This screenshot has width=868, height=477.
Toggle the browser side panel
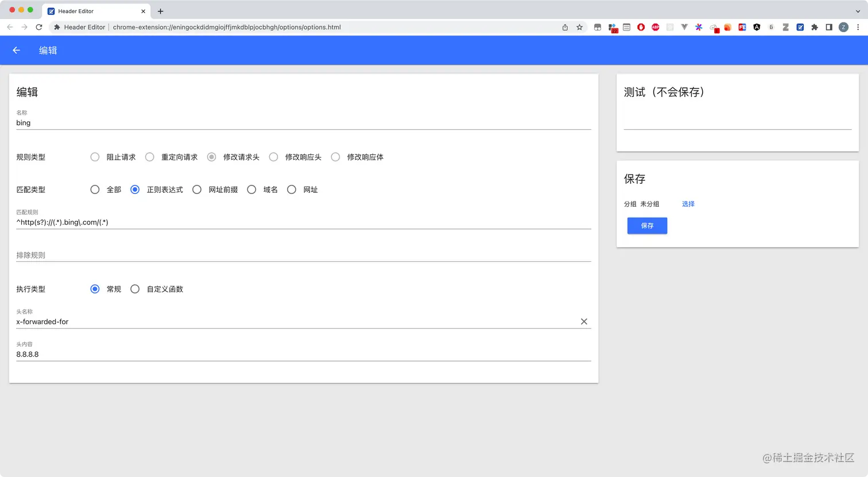point(829,27)
